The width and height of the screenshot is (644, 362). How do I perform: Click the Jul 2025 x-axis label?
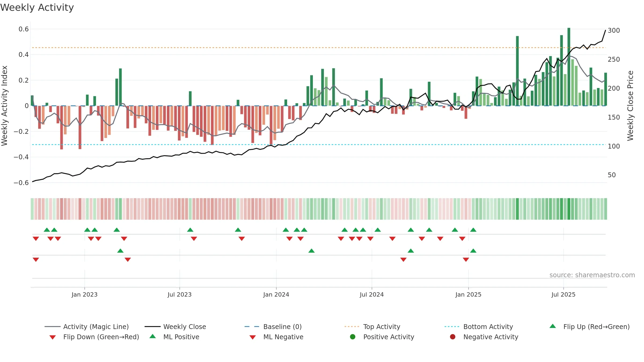pos(563,295)
